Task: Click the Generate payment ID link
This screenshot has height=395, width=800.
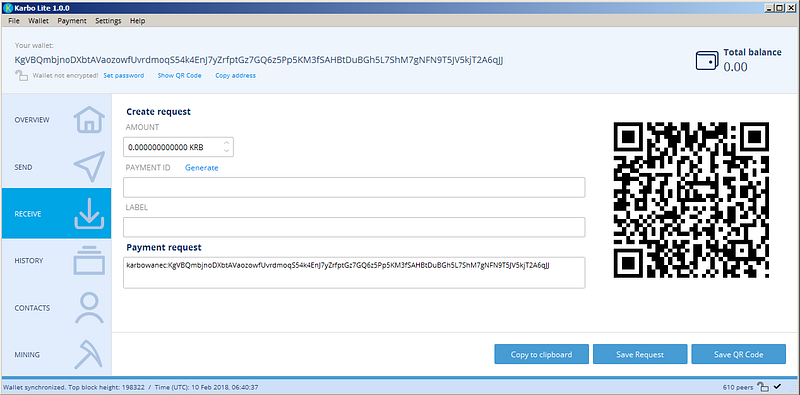Action: (x=202, y=168)
